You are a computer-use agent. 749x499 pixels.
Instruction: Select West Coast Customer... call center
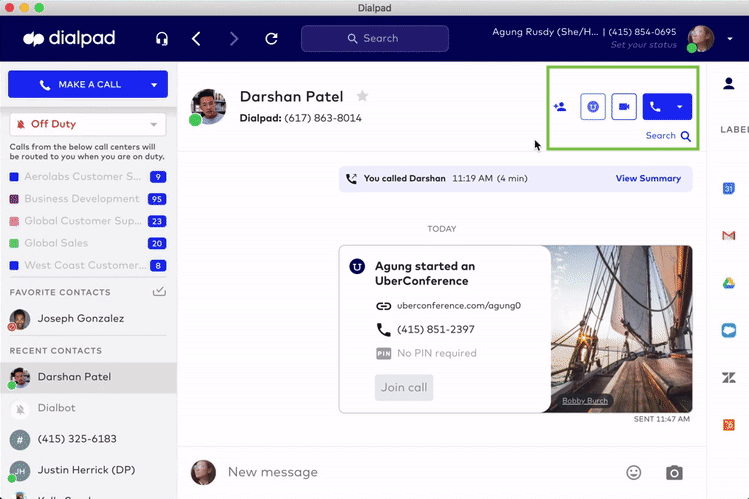pyautogui.click(x=88, y=265)
